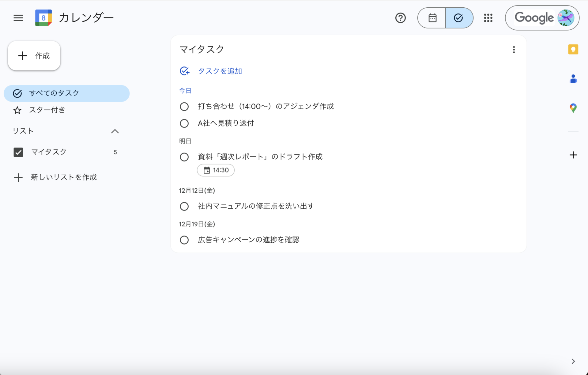The height and width of the screenshot is (375, 588).
Task: Complete the A社へ見積り送付 task
Action: click(184, 123)
